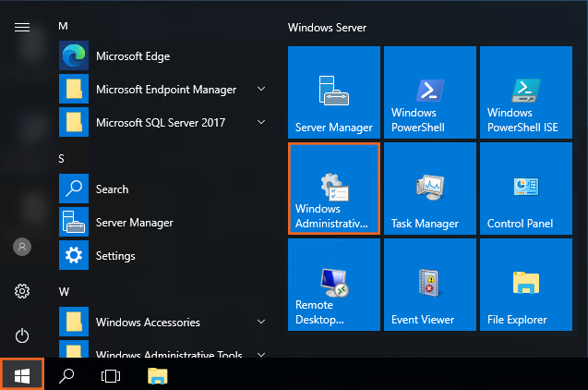588x390 pixels.
Task: Expand the hamburger menu at top
Action: pos(22,27)
